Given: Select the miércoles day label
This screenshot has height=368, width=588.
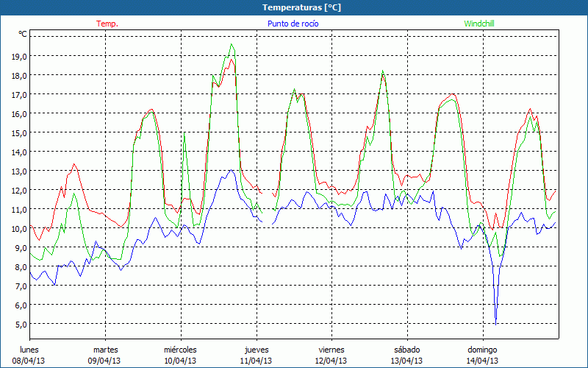Looking at the screenshot, I should [180, 350].
